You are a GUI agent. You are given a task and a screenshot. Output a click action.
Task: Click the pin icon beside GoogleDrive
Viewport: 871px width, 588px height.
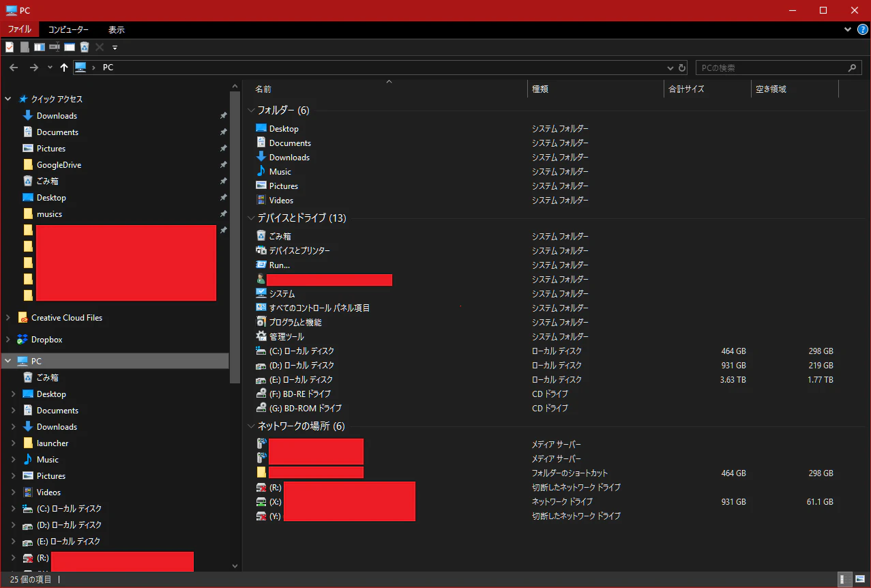(223, 165)
